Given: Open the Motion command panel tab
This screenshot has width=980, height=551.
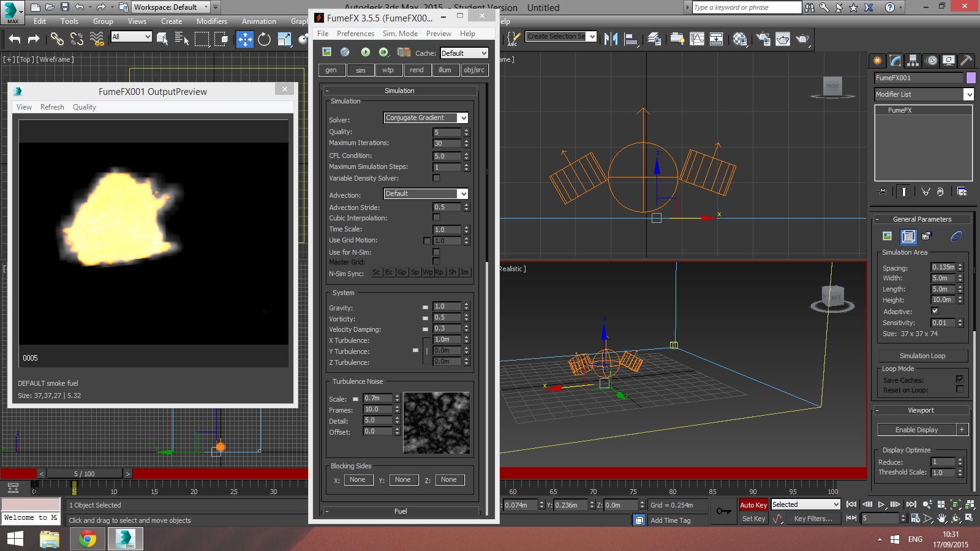Looking at the screenshot, I should point(931,60).
